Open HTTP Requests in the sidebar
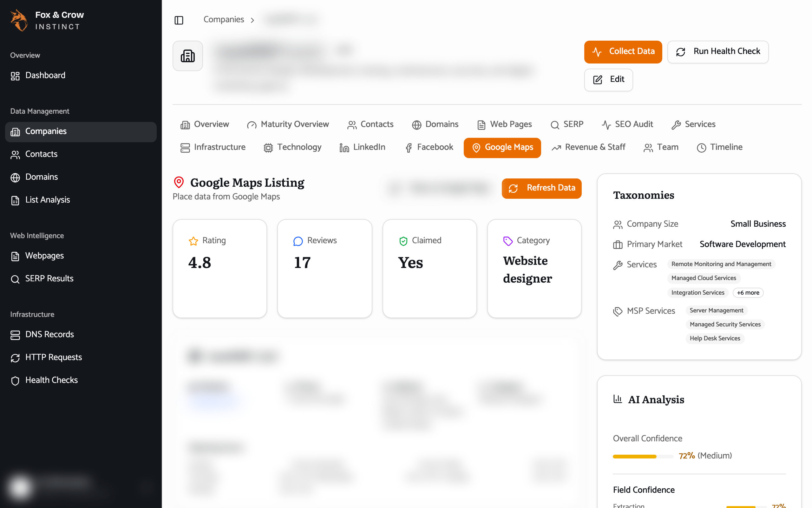 coord(81,357)
